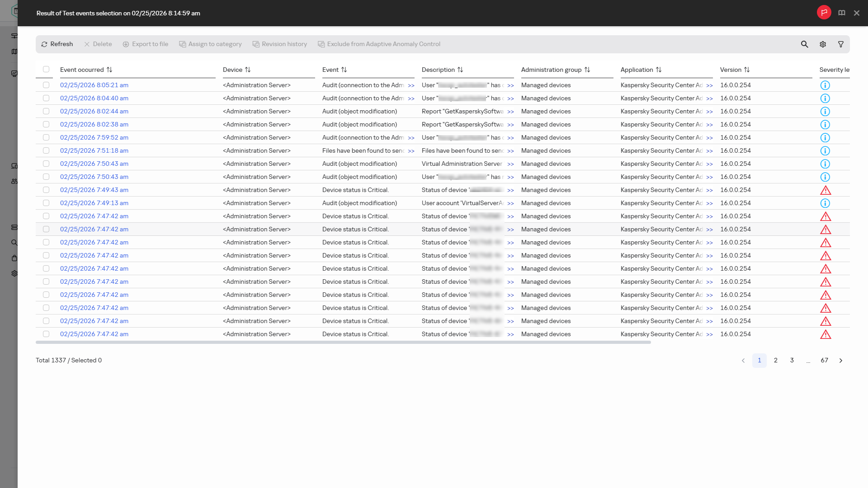Expand application name of 8:04:40 am row
The width and height of the screenshot is (868, 488).
[709, 99]
